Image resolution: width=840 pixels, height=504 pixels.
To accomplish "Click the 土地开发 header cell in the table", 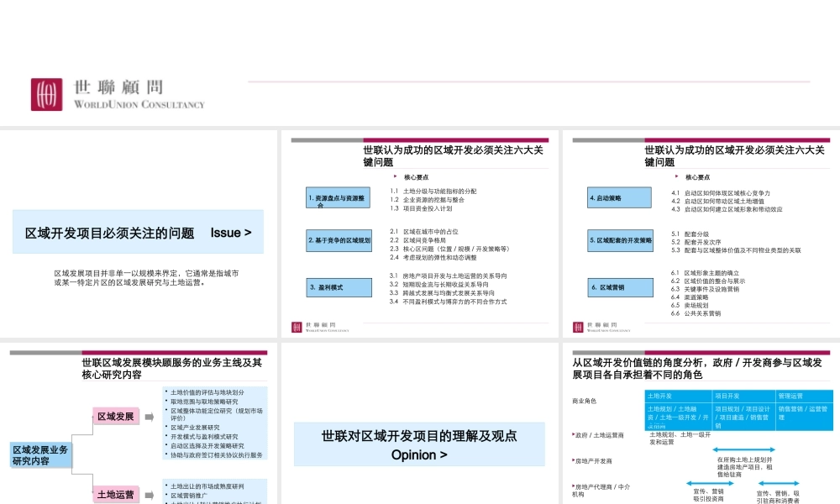I will point(678,396).
